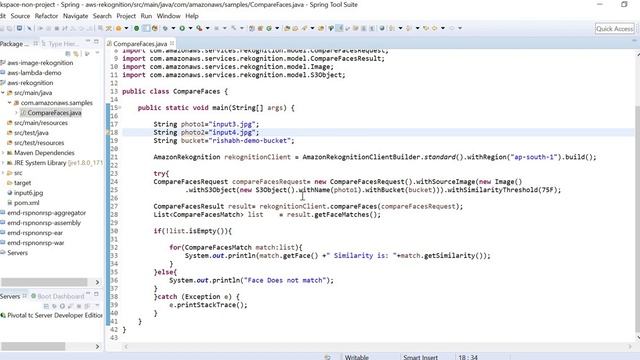
Task: Open the External Tools dropdown arrow
Action: tap(208, 28)
